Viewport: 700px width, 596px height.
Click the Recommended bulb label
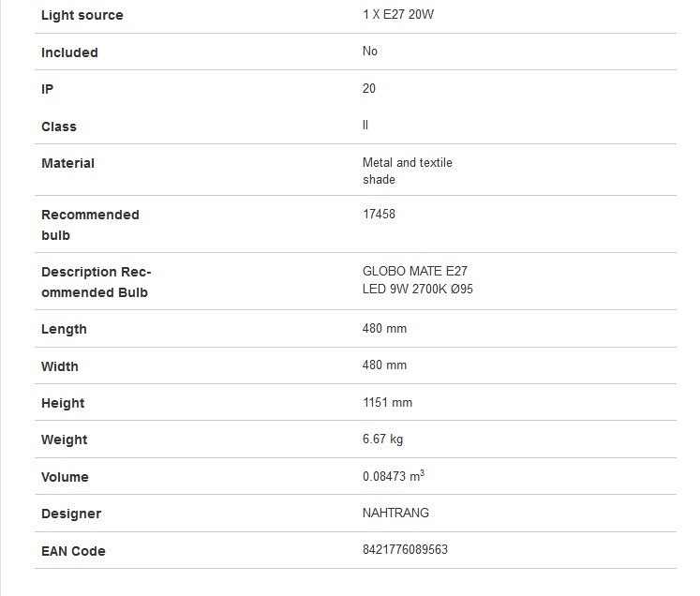pyautogui.click(x=90, y=225)
